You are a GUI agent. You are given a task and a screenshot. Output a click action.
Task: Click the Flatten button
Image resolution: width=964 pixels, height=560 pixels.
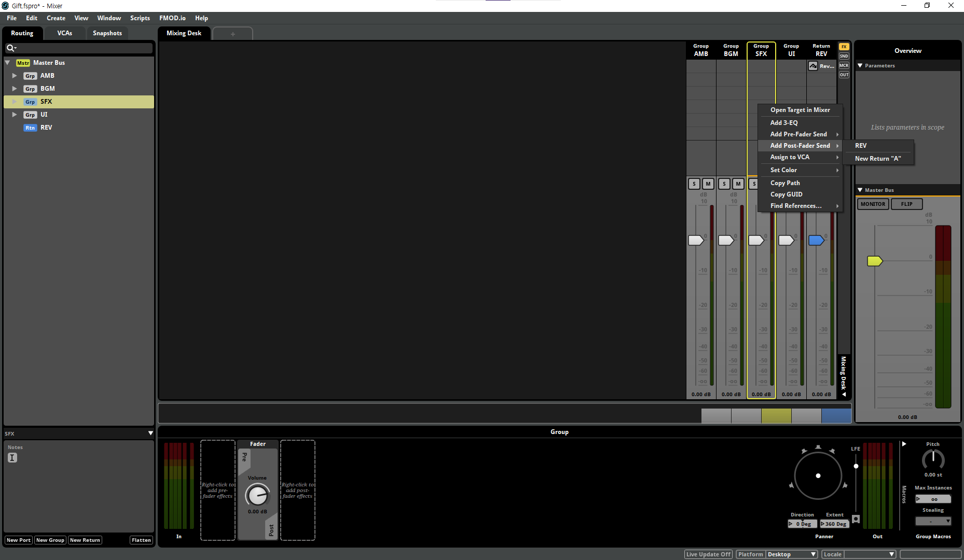click(x=141, y=540)
